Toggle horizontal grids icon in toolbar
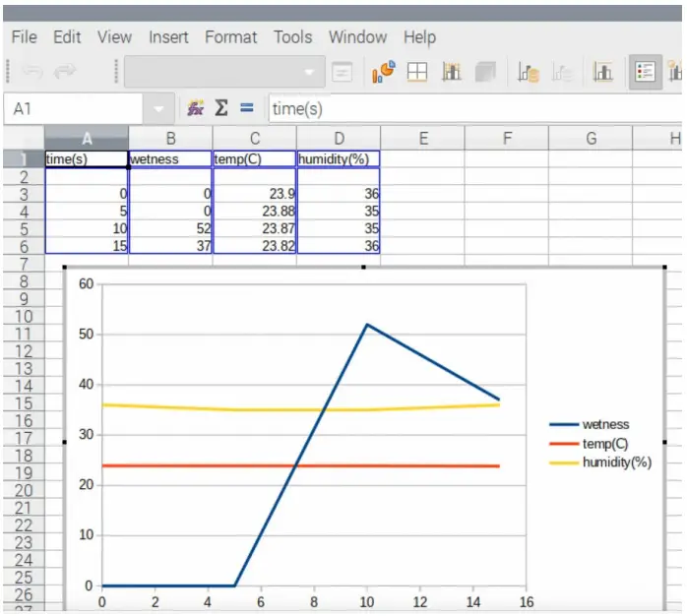687x616 pixels. point(603,72)
